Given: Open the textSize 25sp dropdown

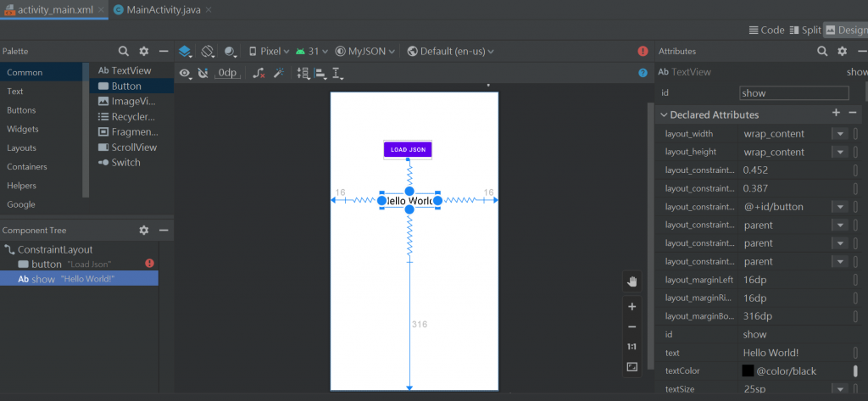Looking at the screenshot, I should coord(840,389).
